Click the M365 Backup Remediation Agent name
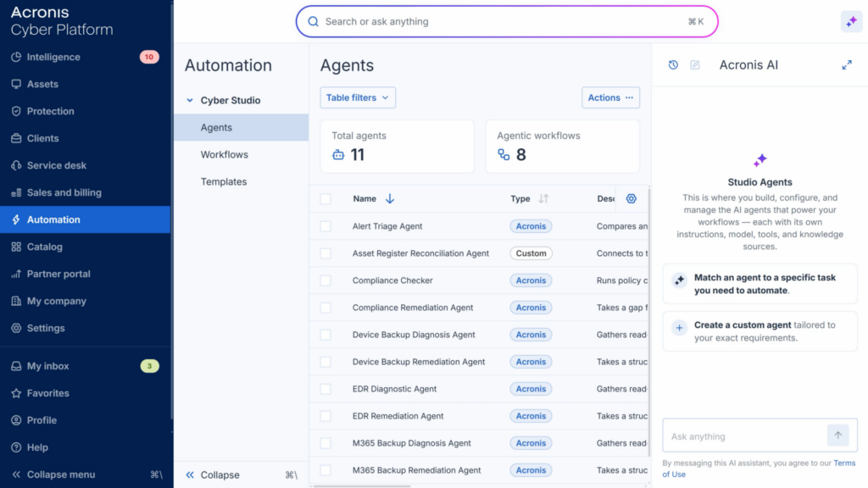The height and width of the screenshot is (488, 868). click(416, 470)
